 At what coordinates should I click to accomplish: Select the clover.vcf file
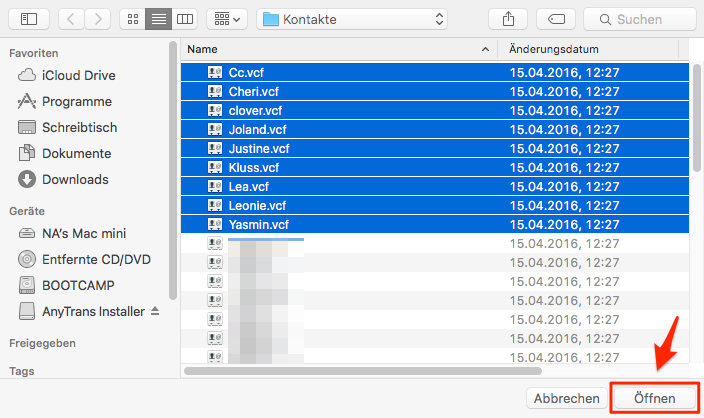click(x=435, y=110)
